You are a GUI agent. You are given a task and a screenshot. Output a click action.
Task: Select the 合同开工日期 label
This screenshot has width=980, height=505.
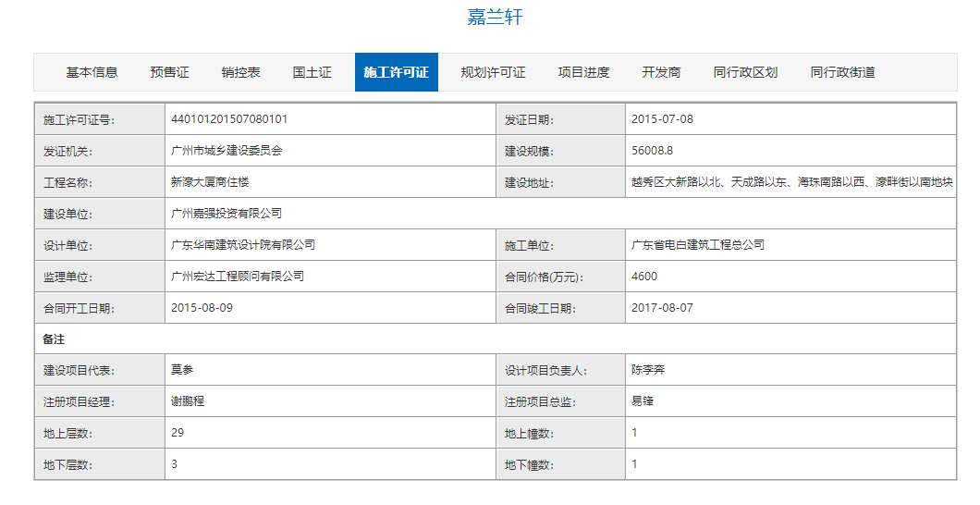click(79, 308)
